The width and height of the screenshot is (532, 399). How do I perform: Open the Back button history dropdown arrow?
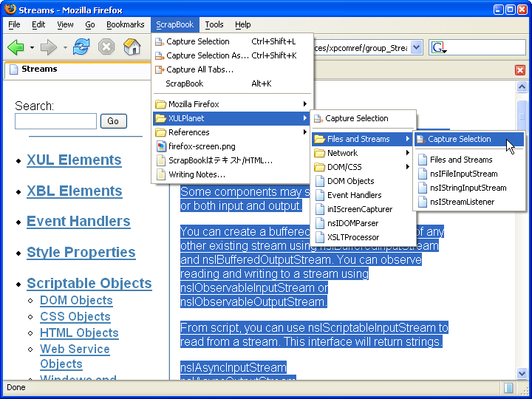pos(32,47)
